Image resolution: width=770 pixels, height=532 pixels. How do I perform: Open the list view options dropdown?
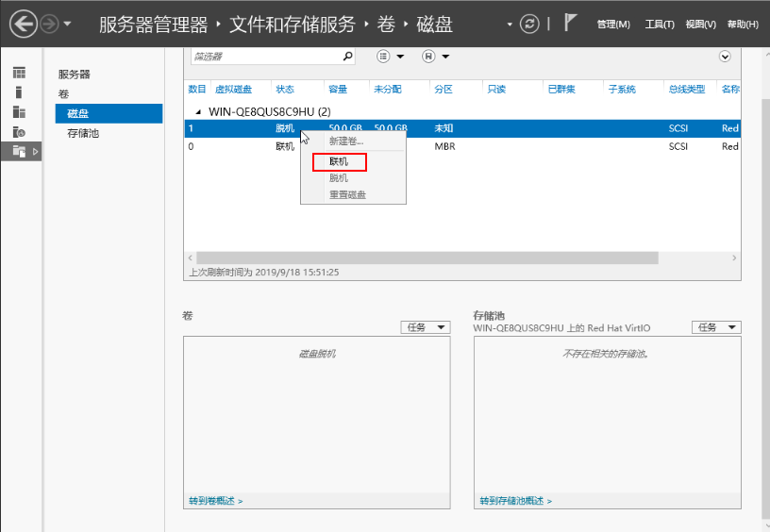(x=391, y=57)
